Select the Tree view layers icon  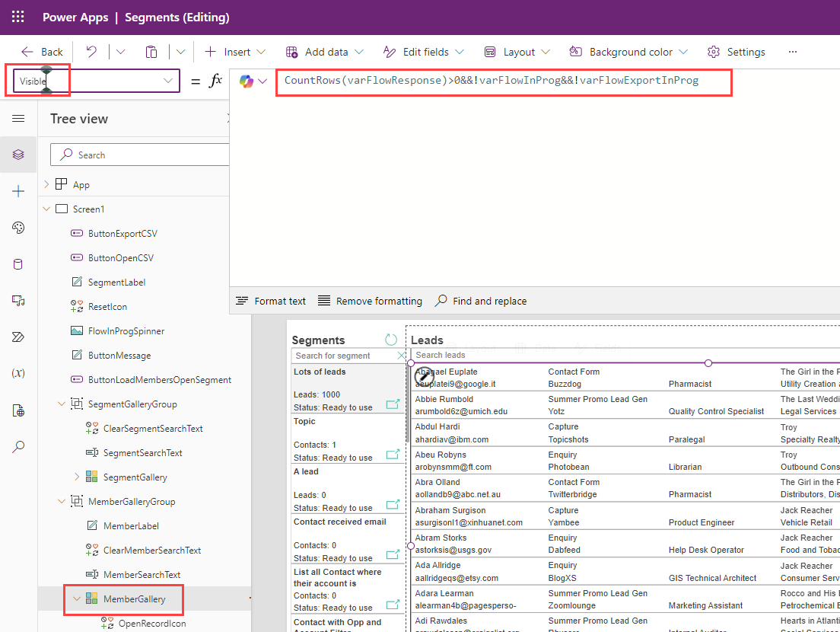pyautogui.click(x=18, y=155)
